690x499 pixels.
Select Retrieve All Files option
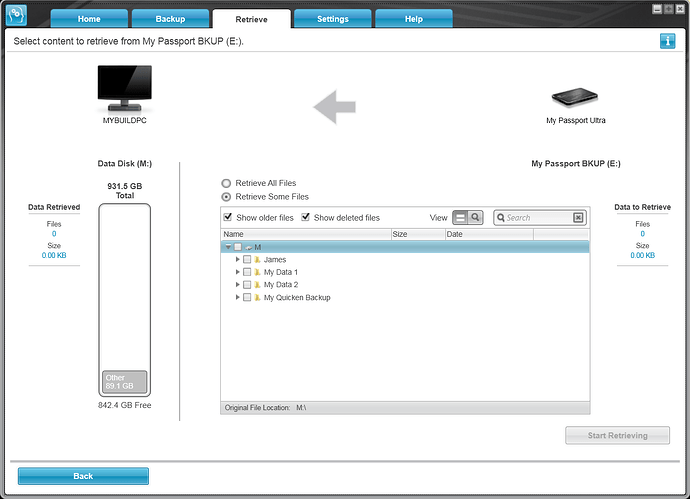(226, 183)
